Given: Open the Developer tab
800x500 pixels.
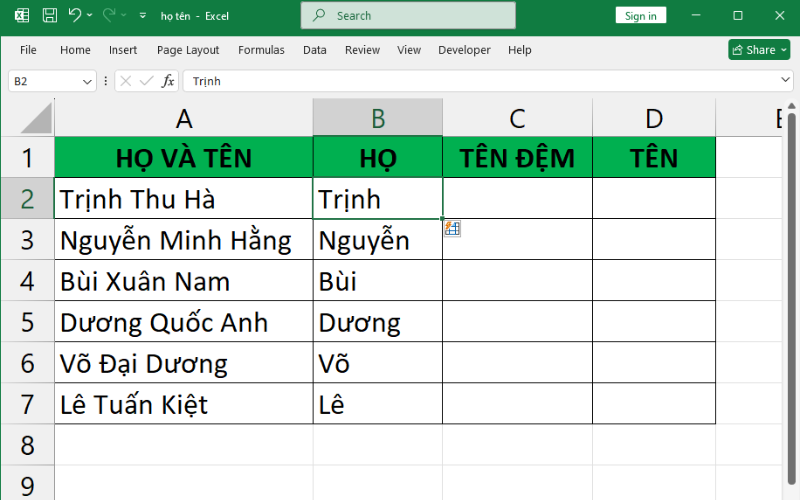Looking at the screenshot, I should [464, 50].
